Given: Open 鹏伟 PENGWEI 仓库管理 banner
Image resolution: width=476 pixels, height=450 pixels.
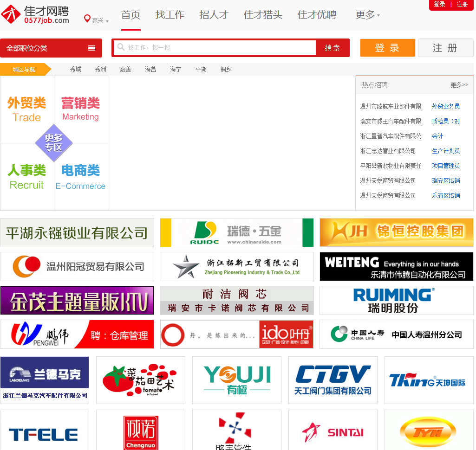Looking at the screenshot, I should pyautogui.click(x=77, y=334).
